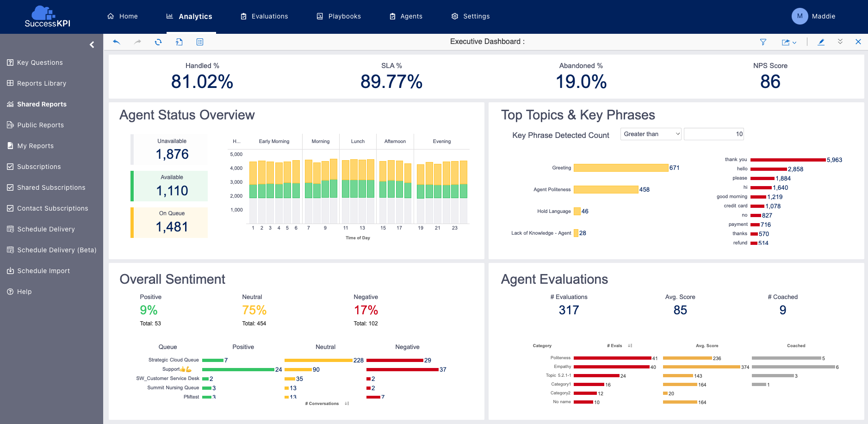
Task: Click the list view icon in the toolbar
Action: 200,42
